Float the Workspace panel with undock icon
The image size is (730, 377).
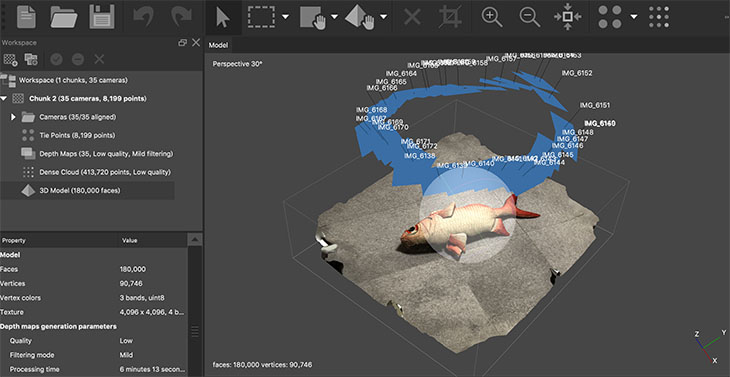pyautogui.click(x=182, y=43)
